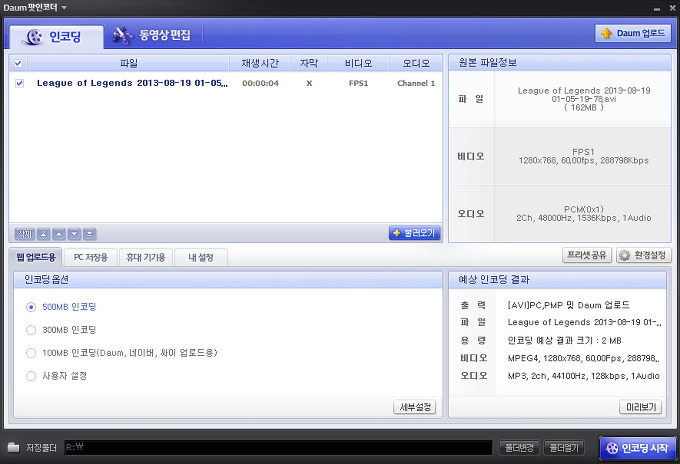Select the 500MB 인코딩 radio button
This screenshot has width=680, height=464.
[x=31, y=307]
